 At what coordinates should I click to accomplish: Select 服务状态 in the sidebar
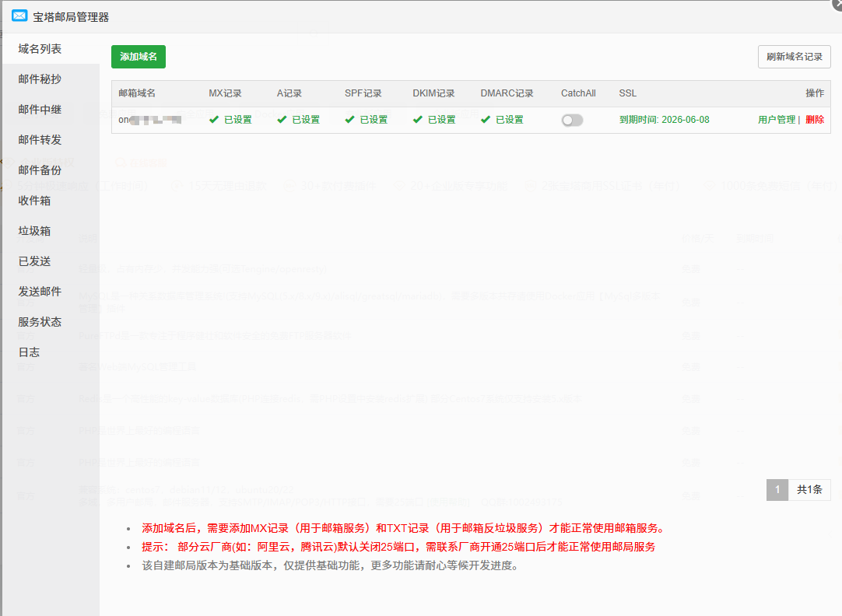click(x=40, y=322)
